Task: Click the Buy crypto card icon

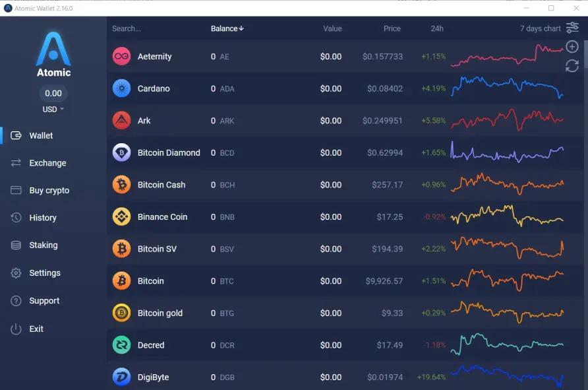Action: [16, 190]
